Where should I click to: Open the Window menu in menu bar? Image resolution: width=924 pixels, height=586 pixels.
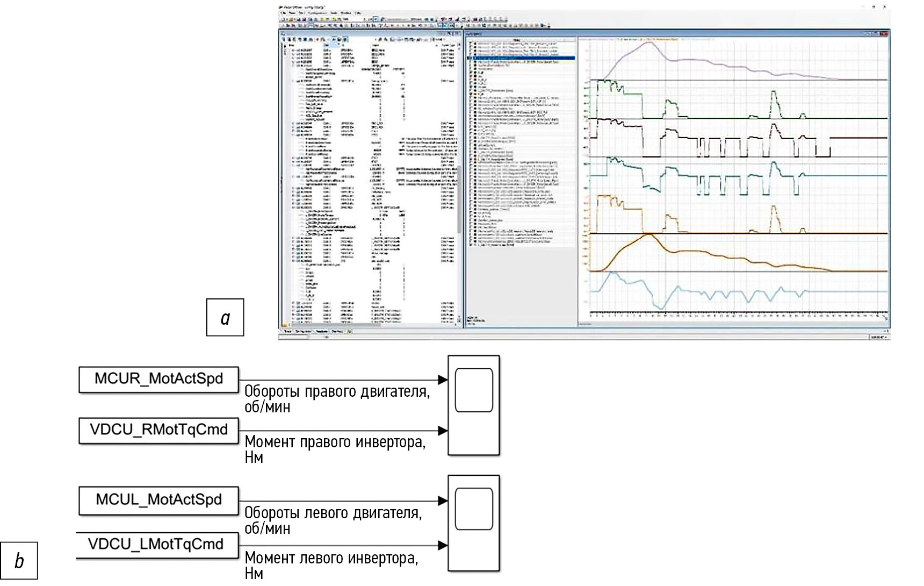pos(347,12)
